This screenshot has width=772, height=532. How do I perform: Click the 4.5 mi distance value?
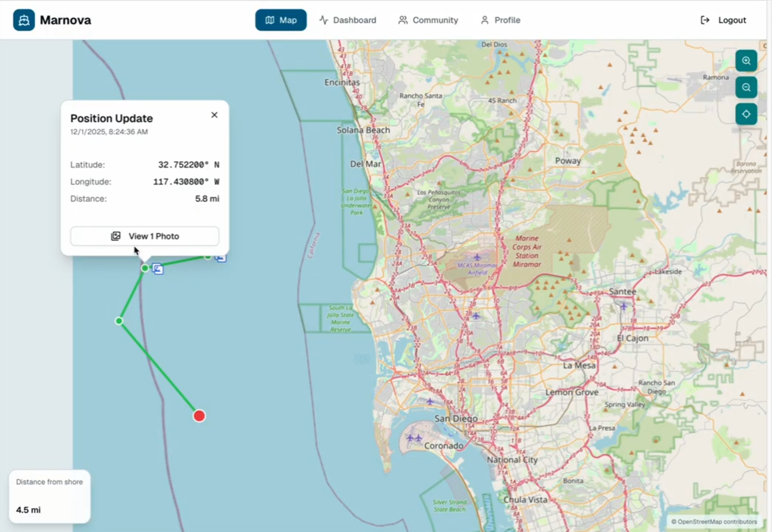(x=28, y=510)
